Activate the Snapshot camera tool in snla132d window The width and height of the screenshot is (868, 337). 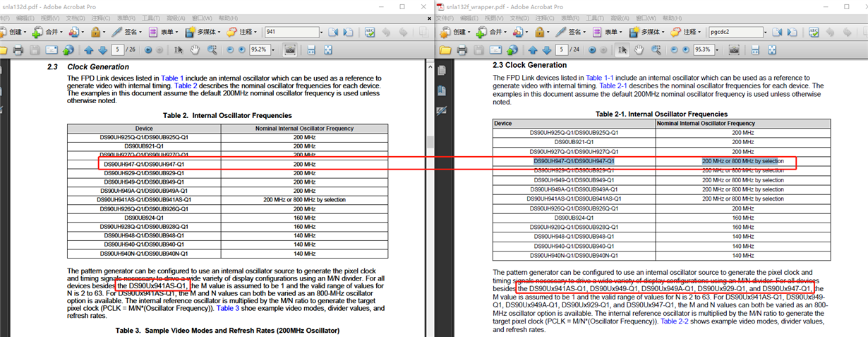pos(291,50)
